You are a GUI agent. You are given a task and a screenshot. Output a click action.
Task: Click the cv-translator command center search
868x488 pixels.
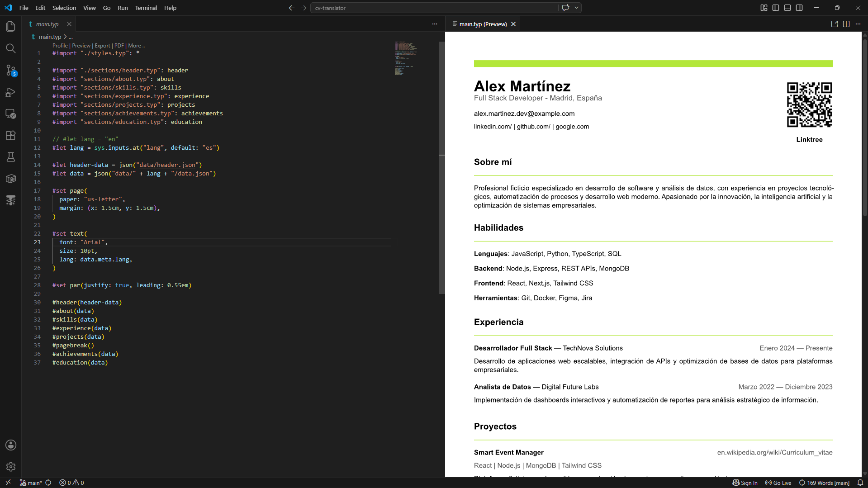pos(434,8)
